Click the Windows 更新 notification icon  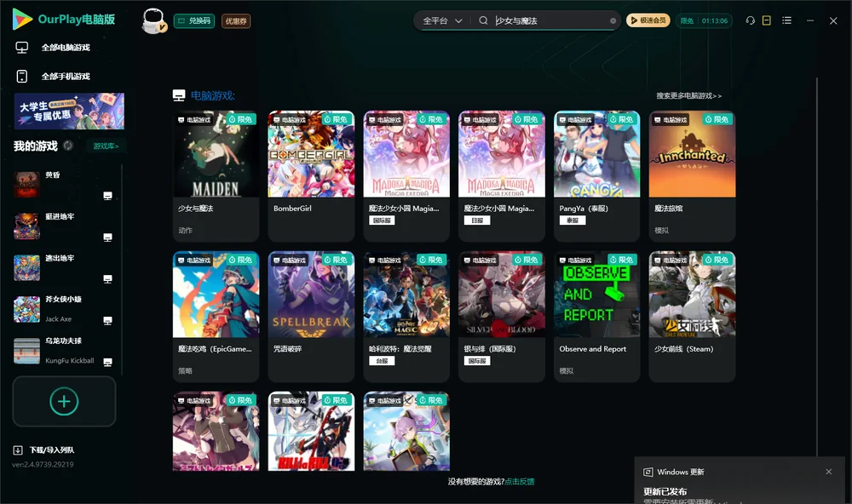(x=648, y=472)
